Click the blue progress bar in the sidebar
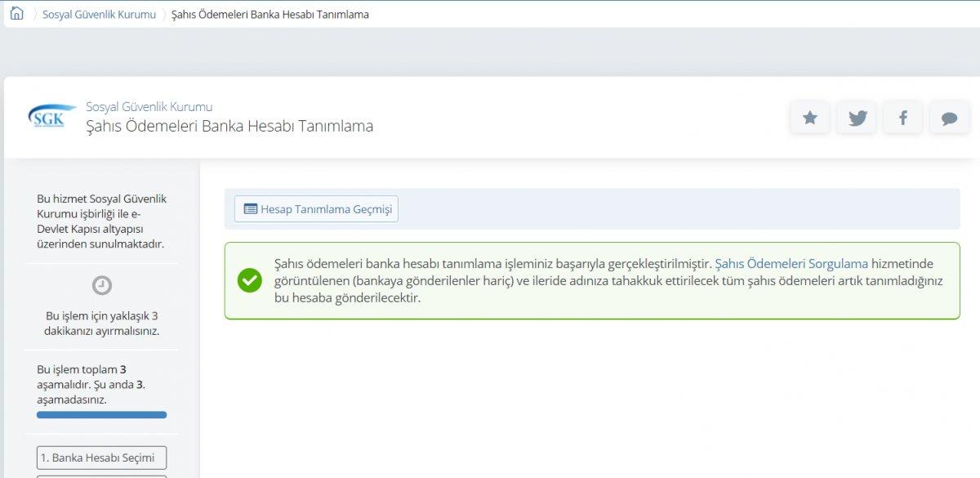This screenshot has height=478, width=980. pyautogui.click(x=100, y=415)
